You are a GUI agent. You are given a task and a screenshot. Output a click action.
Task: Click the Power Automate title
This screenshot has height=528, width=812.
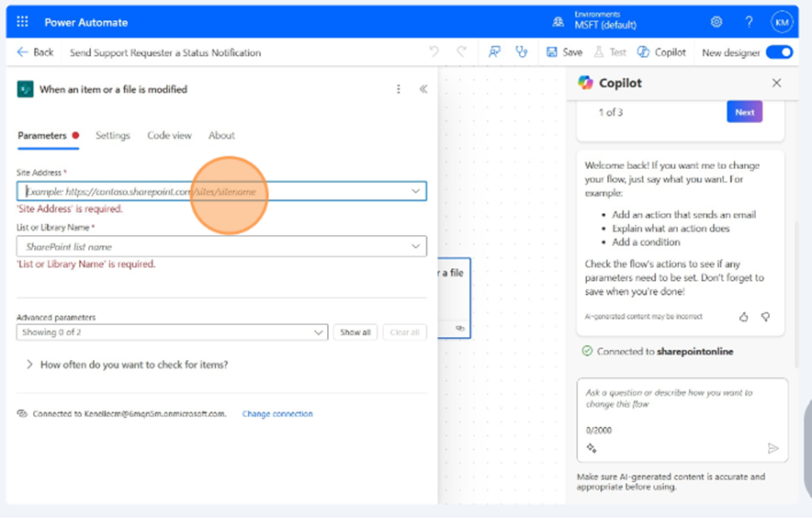click(86, 22)
